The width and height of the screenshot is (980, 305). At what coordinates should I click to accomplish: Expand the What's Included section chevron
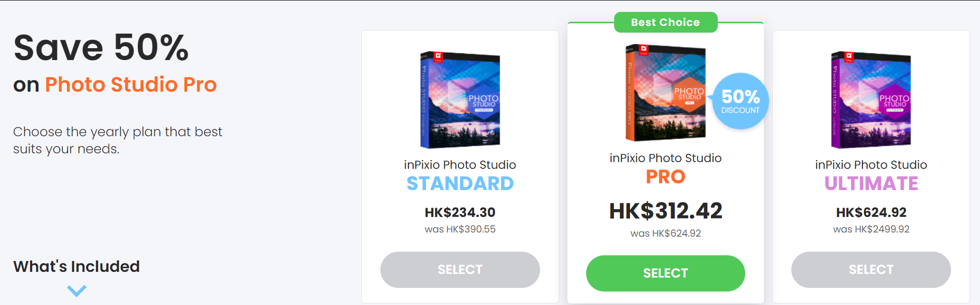point(76,291)
